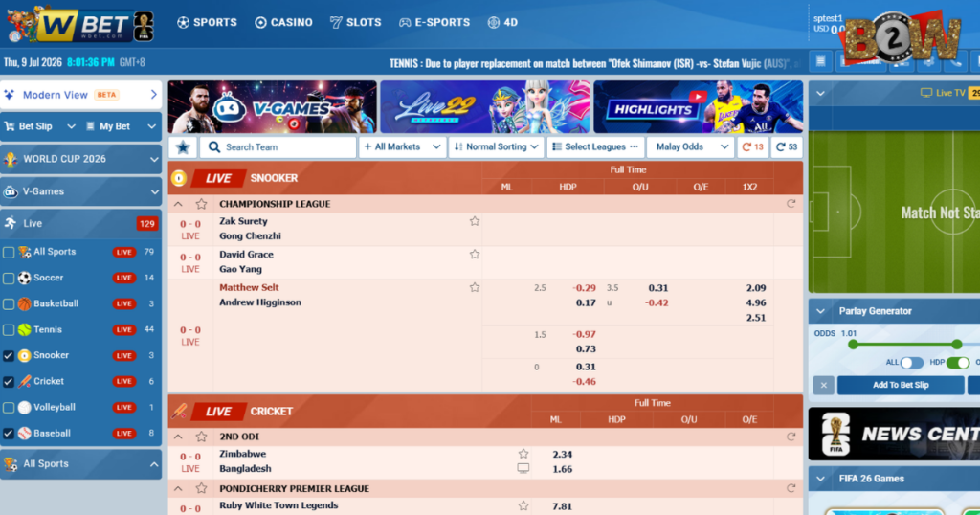Favorite the Zak Surety match star
This screenshot has height=515, width=980.
pos(475,221)
